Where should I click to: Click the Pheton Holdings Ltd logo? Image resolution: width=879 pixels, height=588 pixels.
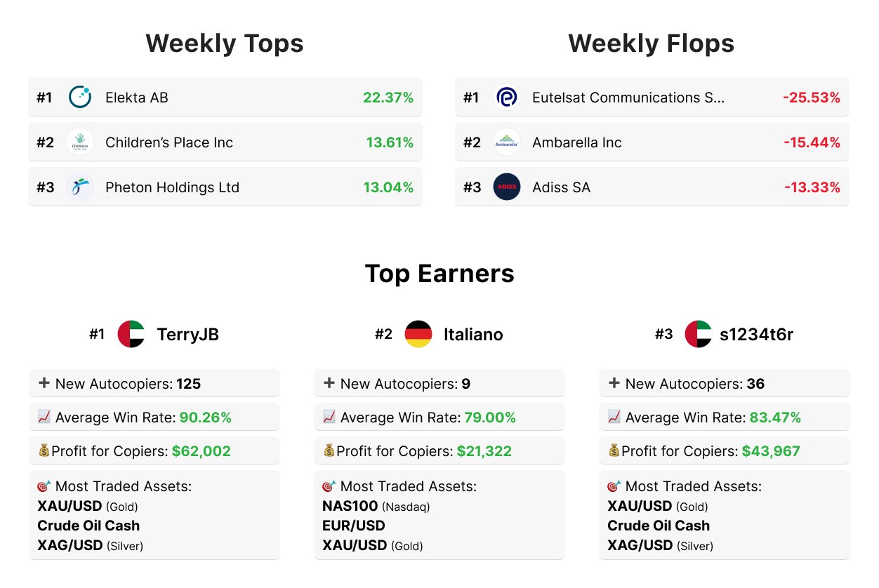tap(80, 187)
